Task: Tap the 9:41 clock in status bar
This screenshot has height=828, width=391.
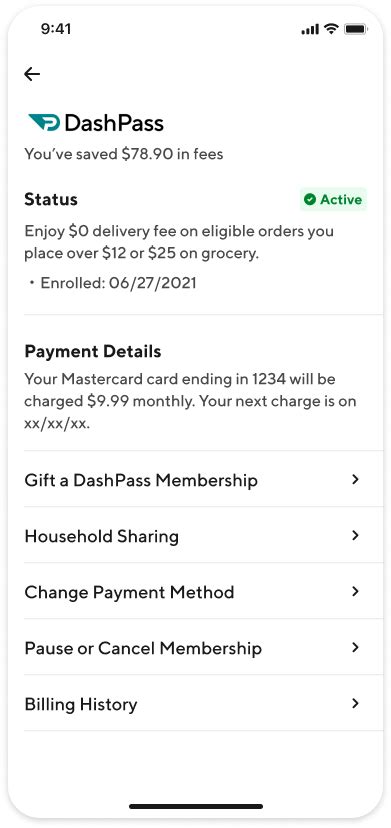Action: pyautogui.click(x=55, y=29)
